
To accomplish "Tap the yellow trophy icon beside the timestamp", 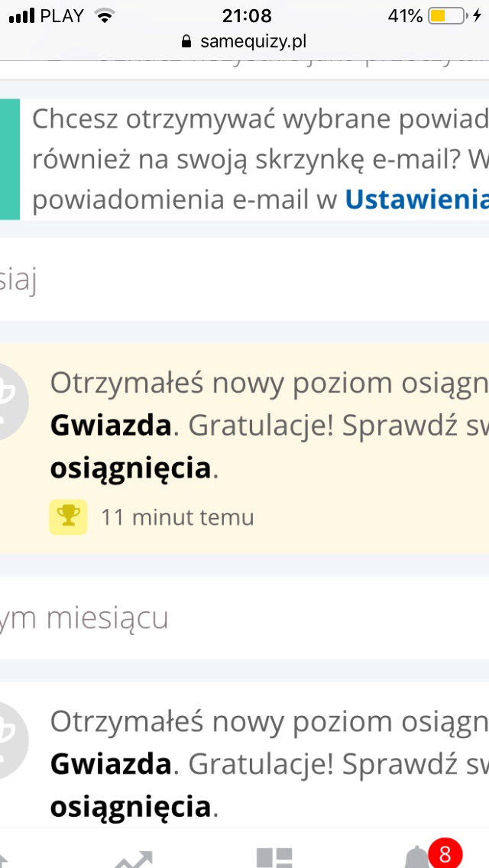I will 68,517.
